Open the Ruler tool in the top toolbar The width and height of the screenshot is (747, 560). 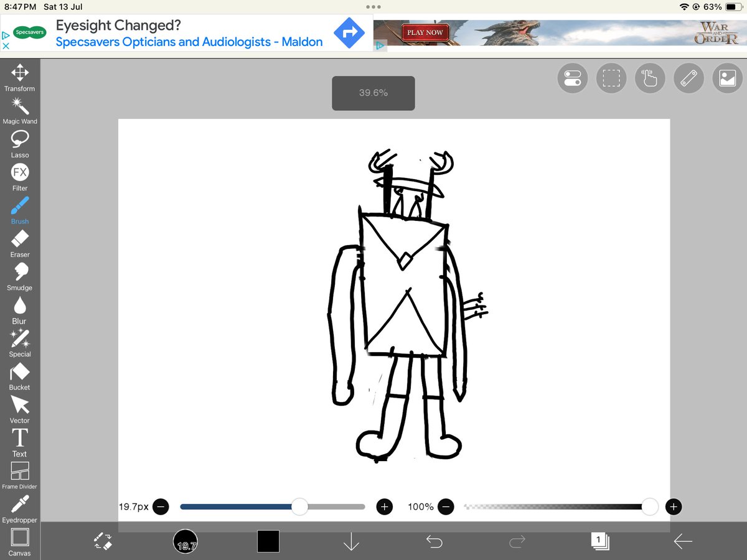click(688, 78)
